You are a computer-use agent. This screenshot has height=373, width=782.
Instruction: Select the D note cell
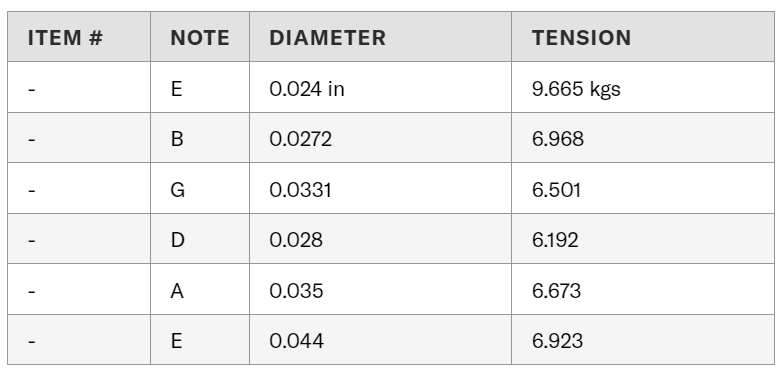point(200,238)
